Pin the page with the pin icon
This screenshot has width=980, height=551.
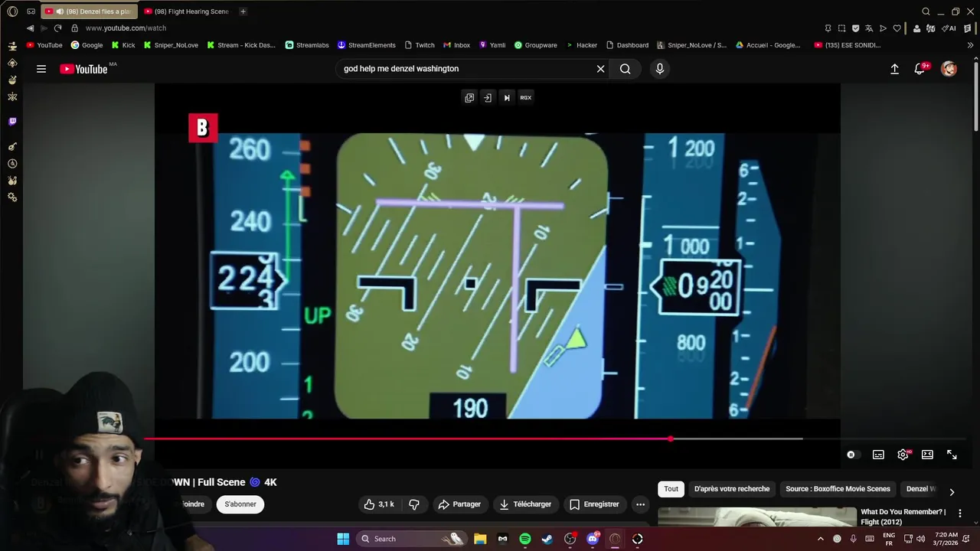pyautogui.click(x=828, y=28)
